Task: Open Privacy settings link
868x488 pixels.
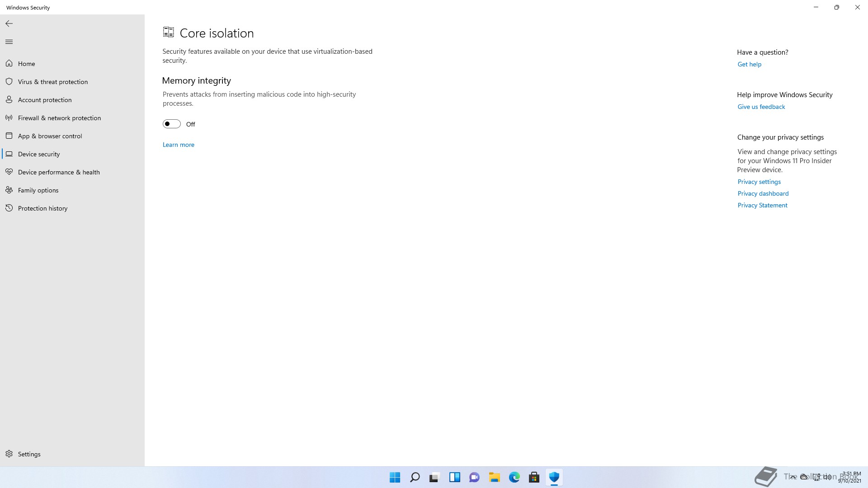Action: (x=759, y=182)
